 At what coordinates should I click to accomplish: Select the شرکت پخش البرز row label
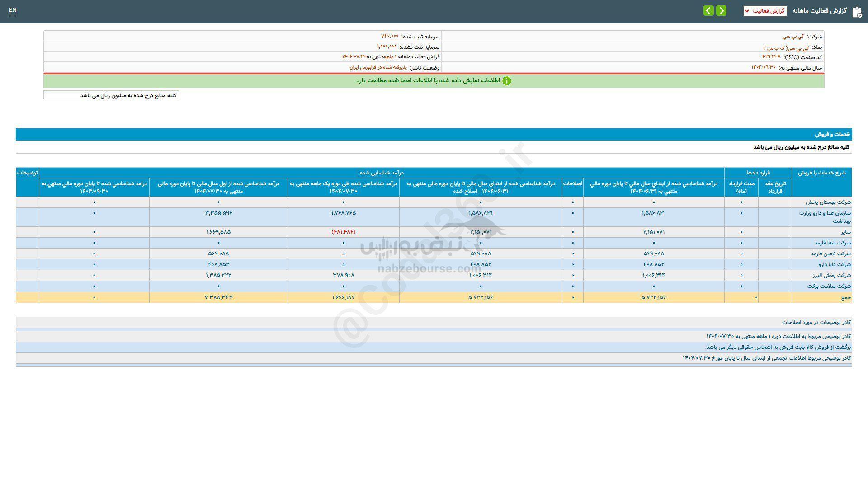click(831, 276)
